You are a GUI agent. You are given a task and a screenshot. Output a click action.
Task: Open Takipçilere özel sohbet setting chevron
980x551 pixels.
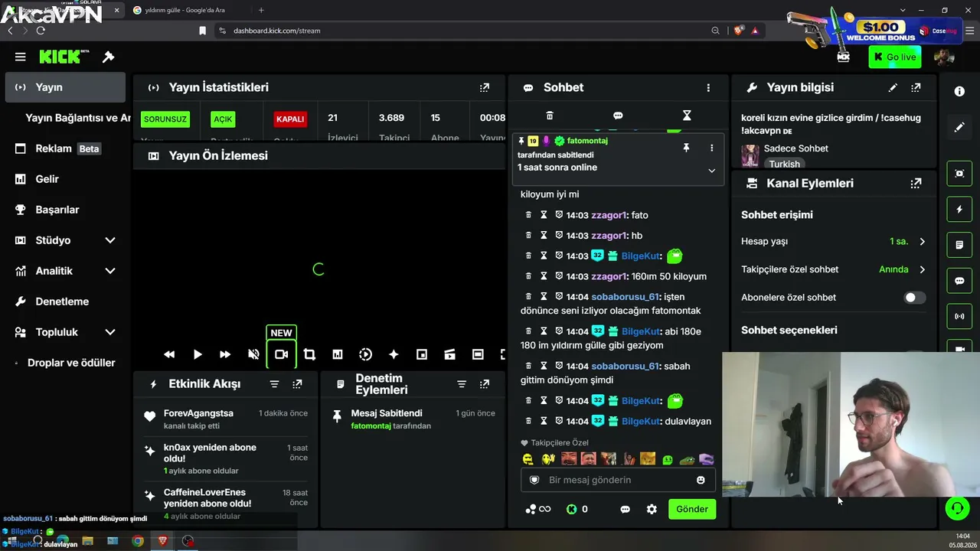[922, 269]
